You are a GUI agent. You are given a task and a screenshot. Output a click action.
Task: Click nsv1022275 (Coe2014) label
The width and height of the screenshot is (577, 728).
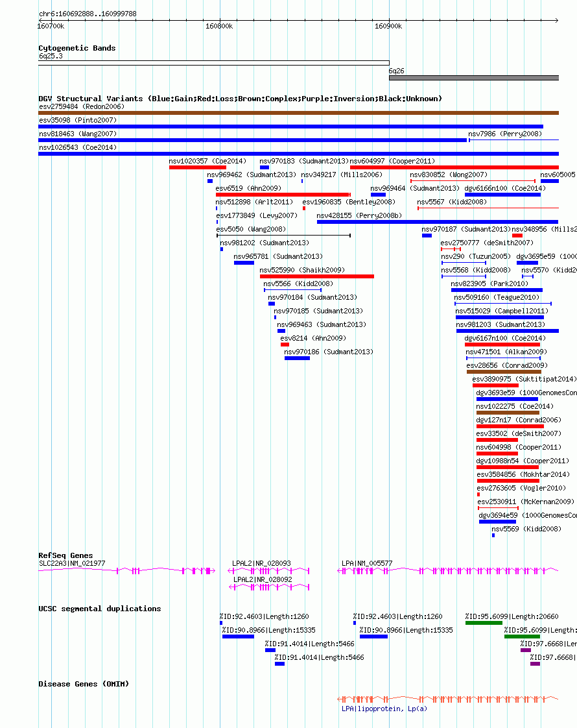point(515,406)
